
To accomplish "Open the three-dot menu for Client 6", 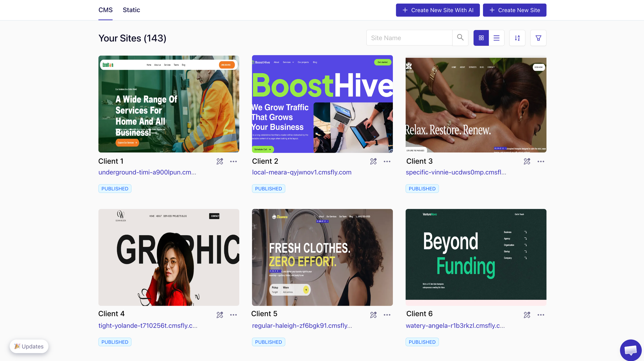I will pyautogui.click(x=541, y=315).
